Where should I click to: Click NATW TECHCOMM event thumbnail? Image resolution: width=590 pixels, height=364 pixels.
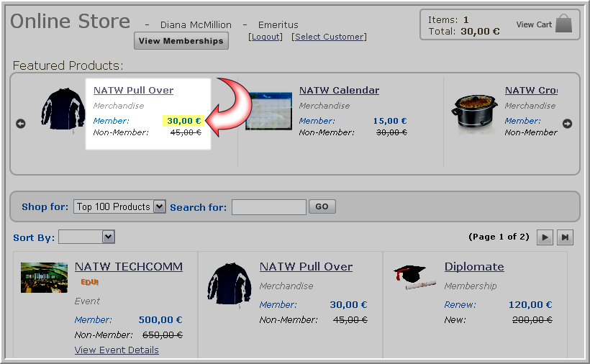pos(44,278)
